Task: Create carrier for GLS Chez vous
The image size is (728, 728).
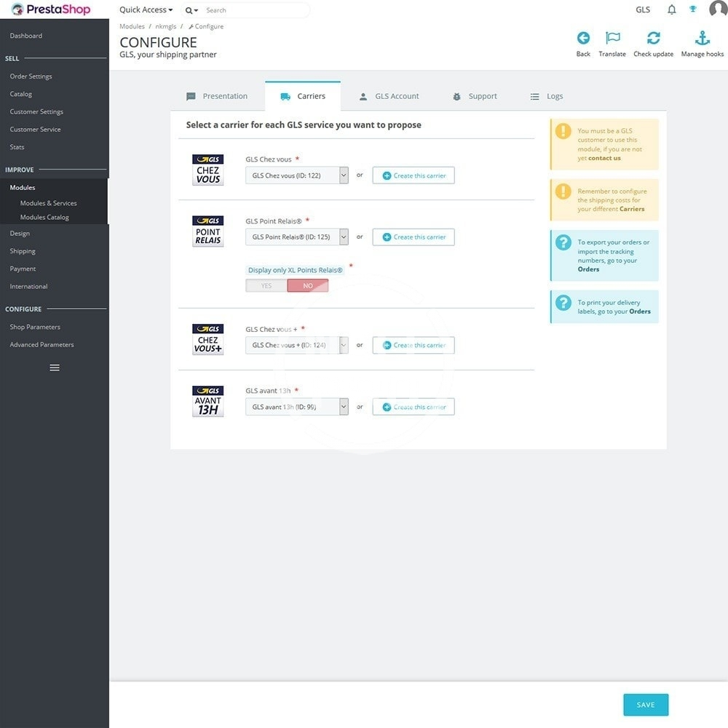Action: (x=414, y=175)
